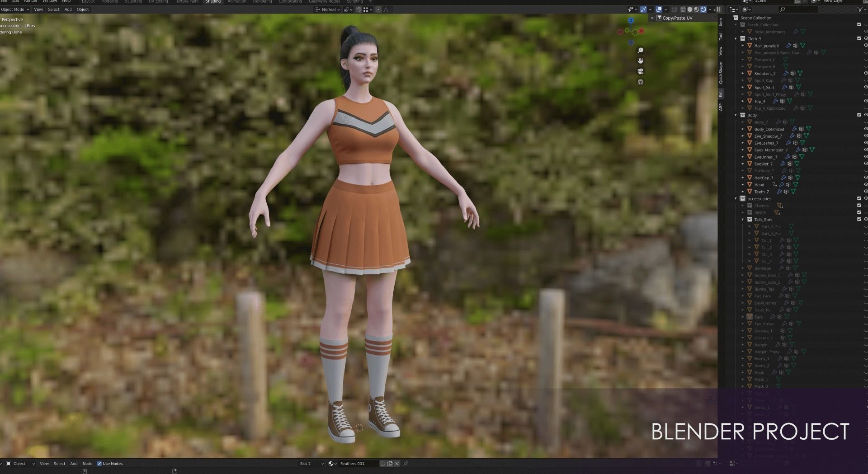The image size is (868, 474).
Task: Click the pan view hand icon
Action: coord(640,61)
